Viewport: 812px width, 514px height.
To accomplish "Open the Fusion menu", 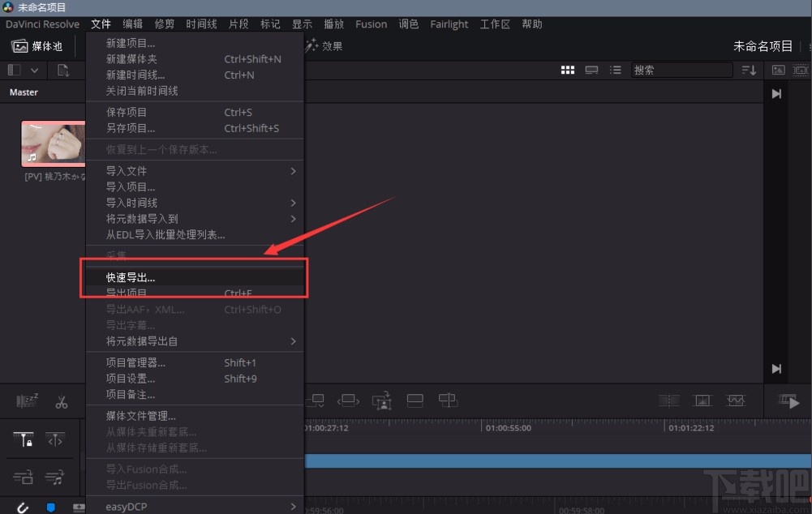I will tap(372, 24).
